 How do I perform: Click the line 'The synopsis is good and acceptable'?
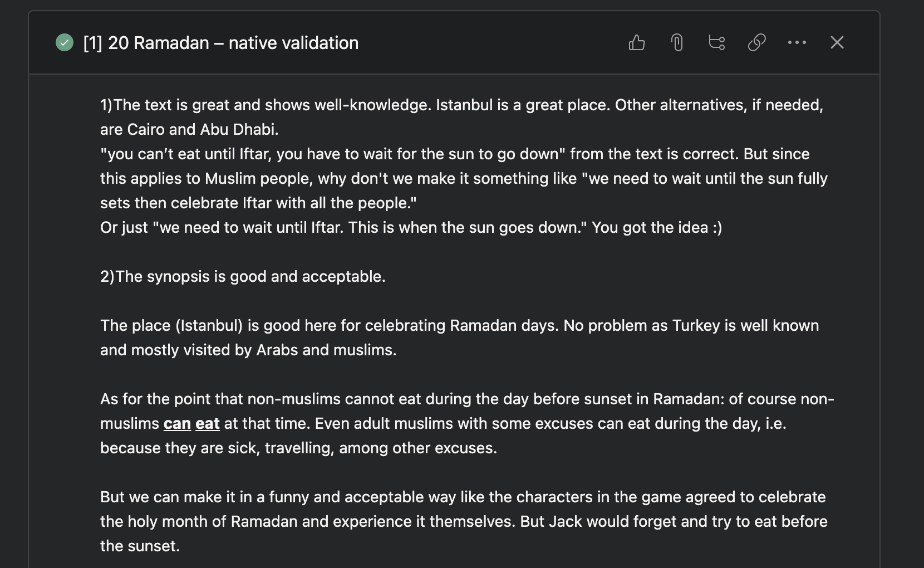243,277
